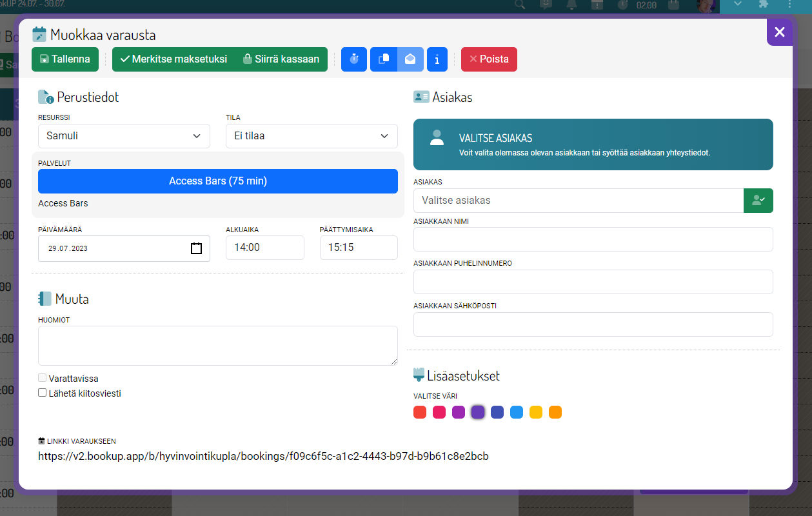Open the calendar picker in Päivämäärä field
The width and height of the screenshot is (812, 516).
(197, 248)
